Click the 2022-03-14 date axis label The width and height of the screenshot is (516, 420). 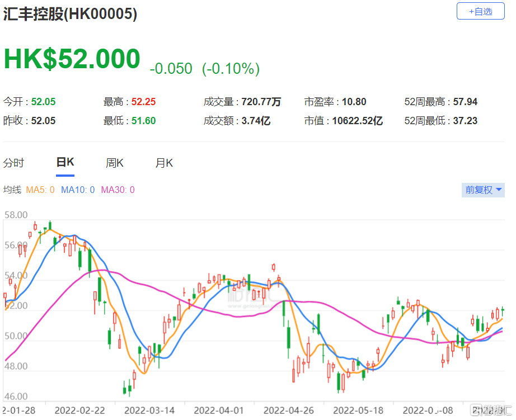pos(149,410)
